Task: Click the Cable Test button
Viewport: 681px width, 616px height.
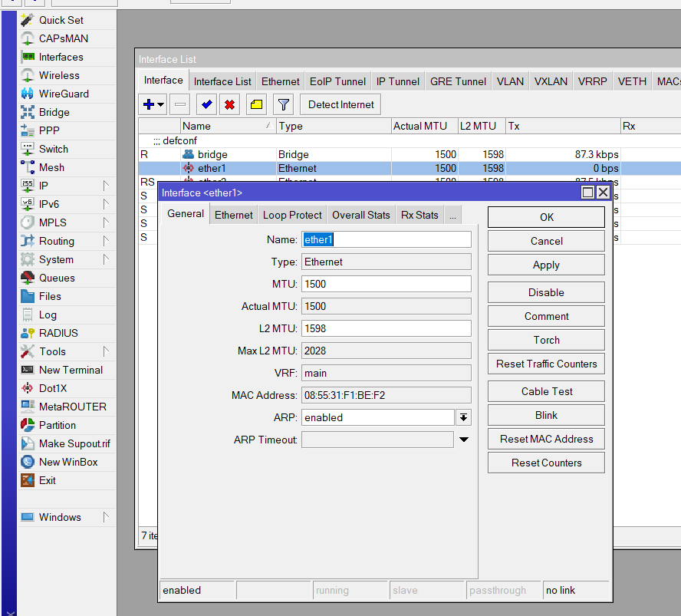Action: (x=546, y=391)
